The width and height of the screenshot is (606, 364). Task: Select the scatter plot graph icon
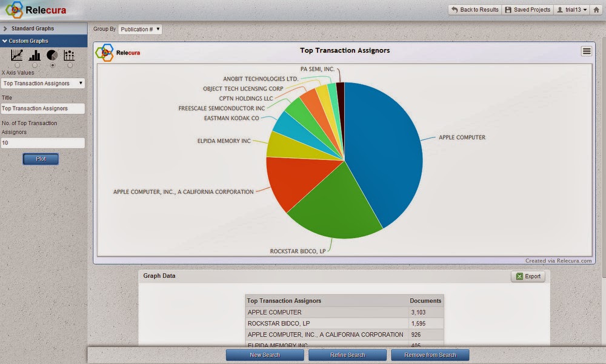(69, 55)
